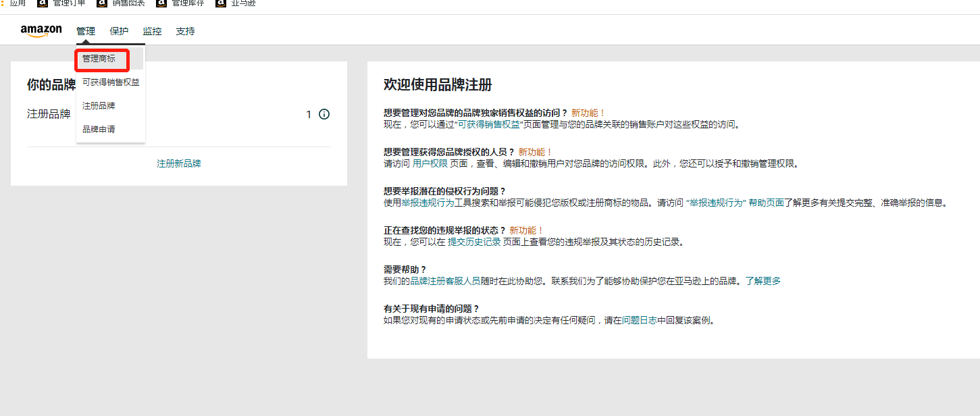This screenshot has width=980, height=416.
Task: Open the 问题日志 link
Action: pyautogui.click(x=640, y=320)
